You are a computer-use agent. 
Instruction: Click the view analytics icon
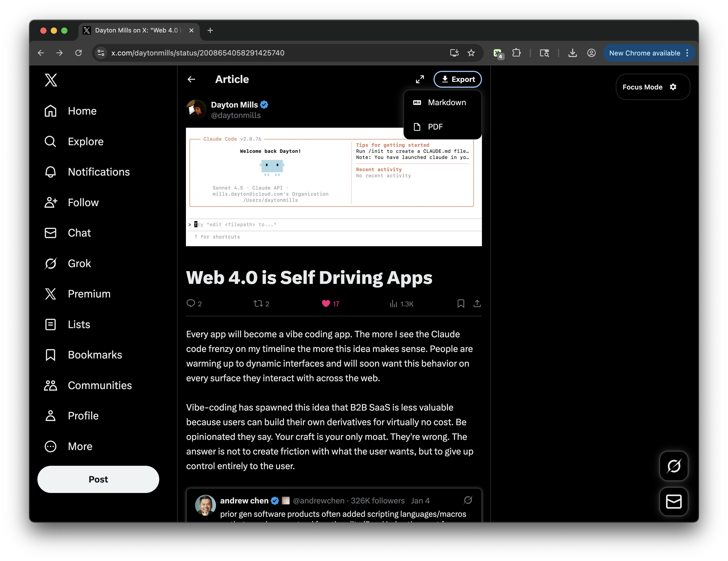click(x=393, y=304)
